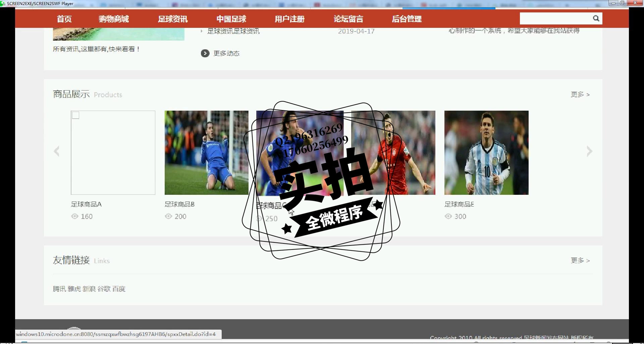Select 中国足球 in the top menu

(231, 19)
